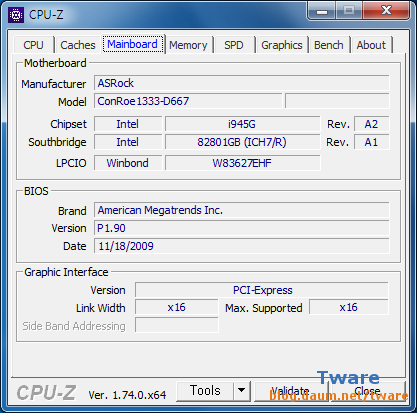Click the Model field ConRoe1333-D667
Screen dimensions: 417x413
188,101
